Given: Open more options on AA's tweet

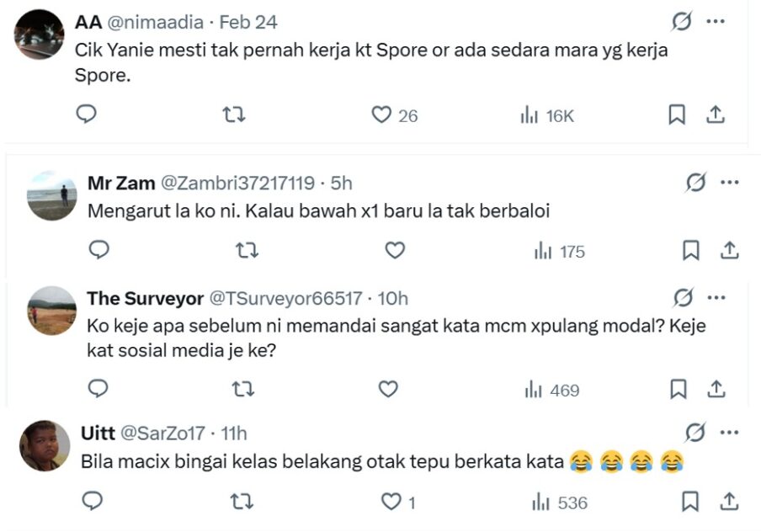Looking at the screenshot, I should pyautogui.click(x=716, y=22).
